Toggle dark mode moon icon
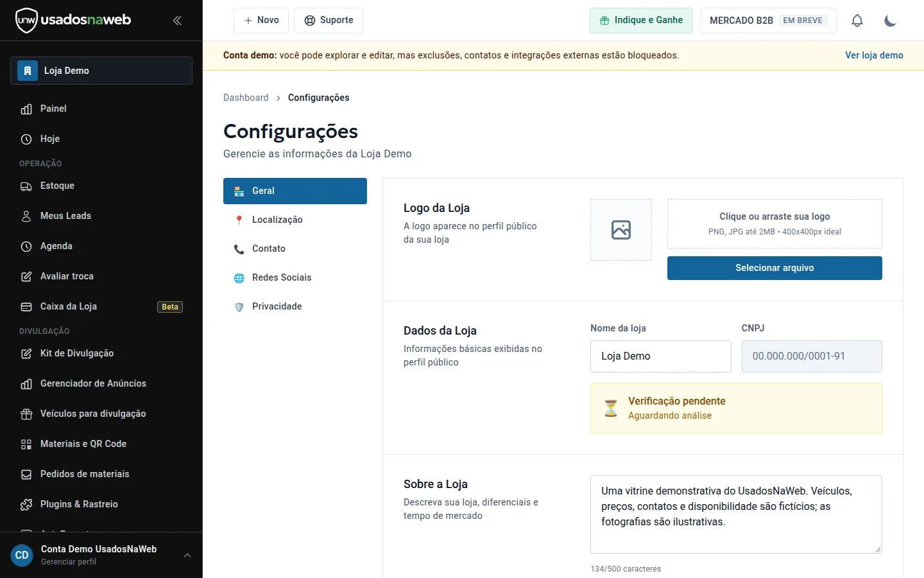 tap(890, 21)
